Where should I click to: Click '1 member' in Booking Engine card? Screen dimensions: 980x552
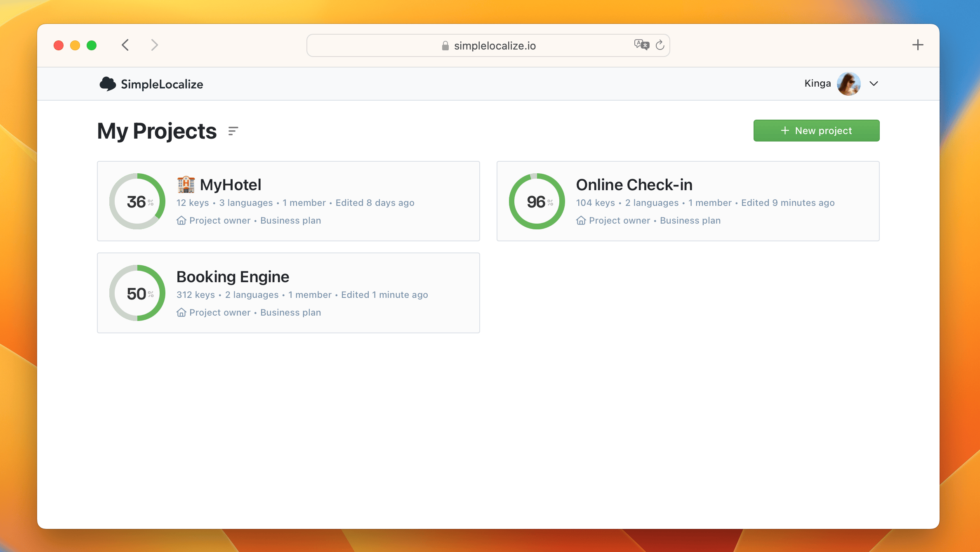[310, 295]
